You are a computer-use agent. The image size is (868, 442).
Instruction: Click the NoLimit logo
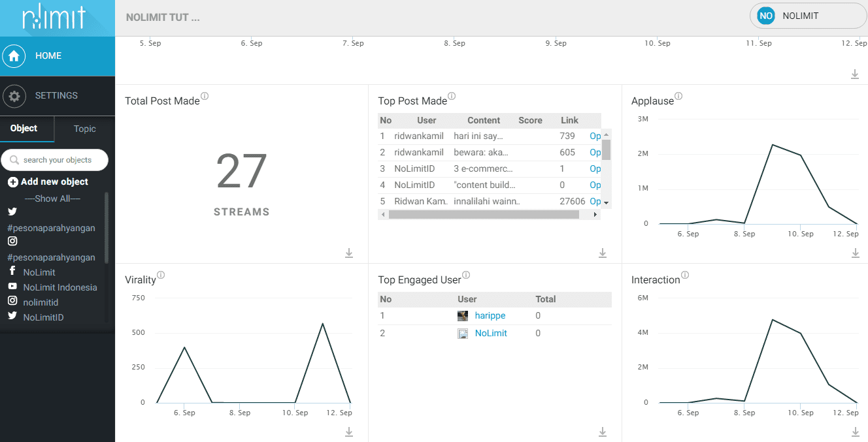point(54,18)
